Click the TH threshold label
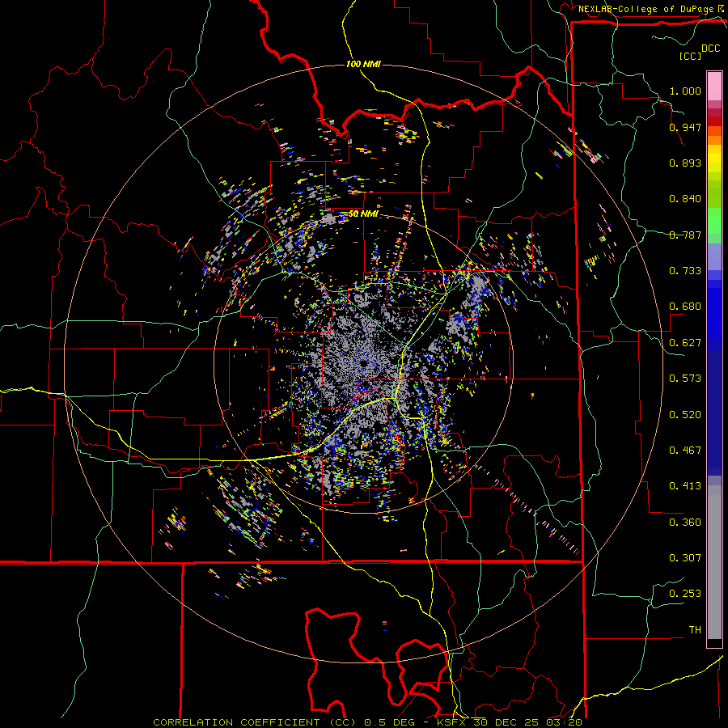This screenshot has width=728, height=728. tap(695, 630)
